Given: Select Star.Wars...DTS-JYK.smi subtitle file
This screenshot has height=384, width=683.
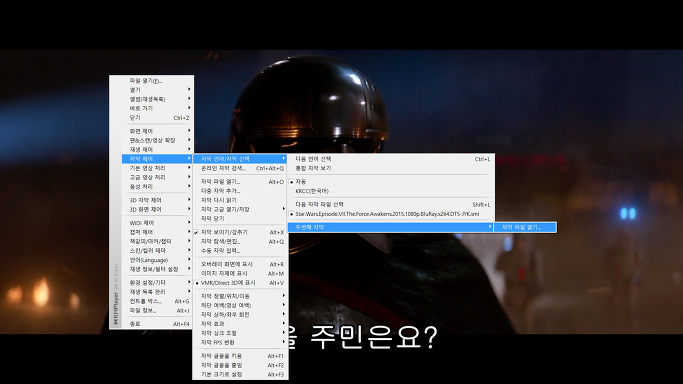Looking at the screenshot, I should (391, 214).
